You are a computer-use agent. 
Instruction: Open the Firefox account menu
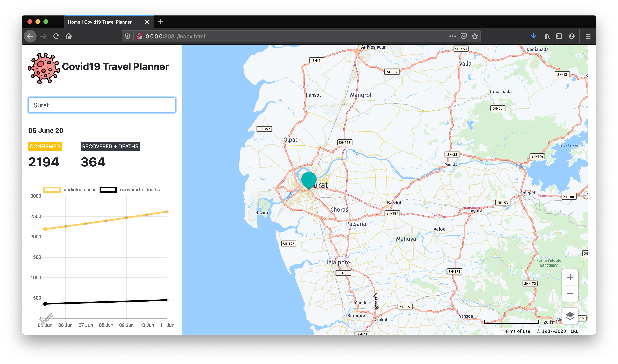pos(572,36)
